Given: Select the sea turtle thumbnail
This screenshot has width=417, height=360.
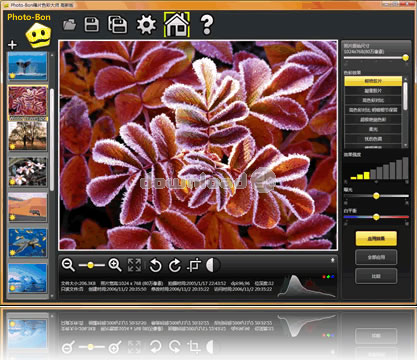Looking at the screenshot, I should coord(27,243).
